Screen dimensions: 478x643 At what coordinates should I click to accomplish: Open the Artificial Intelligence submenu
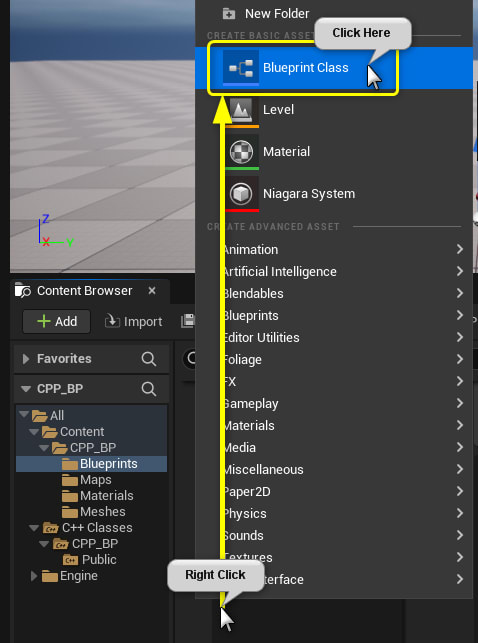tap(333, 271)
